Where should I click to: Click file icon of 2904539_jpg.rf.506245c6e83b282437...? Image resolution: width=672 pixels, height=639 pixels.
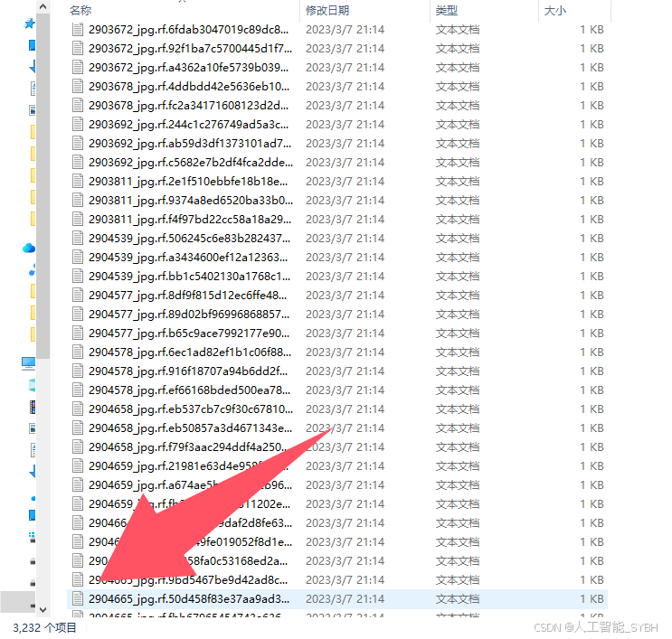click(78, 238)
